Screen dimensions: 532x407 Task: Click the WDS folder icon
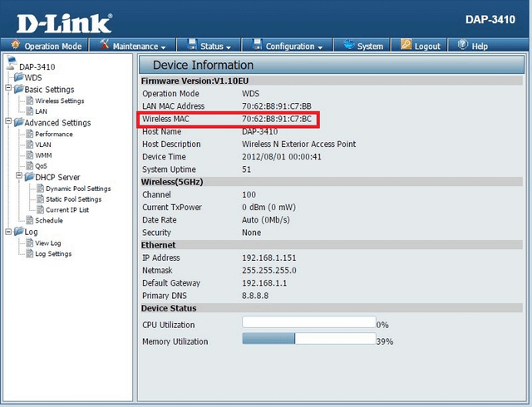[18, 78]
